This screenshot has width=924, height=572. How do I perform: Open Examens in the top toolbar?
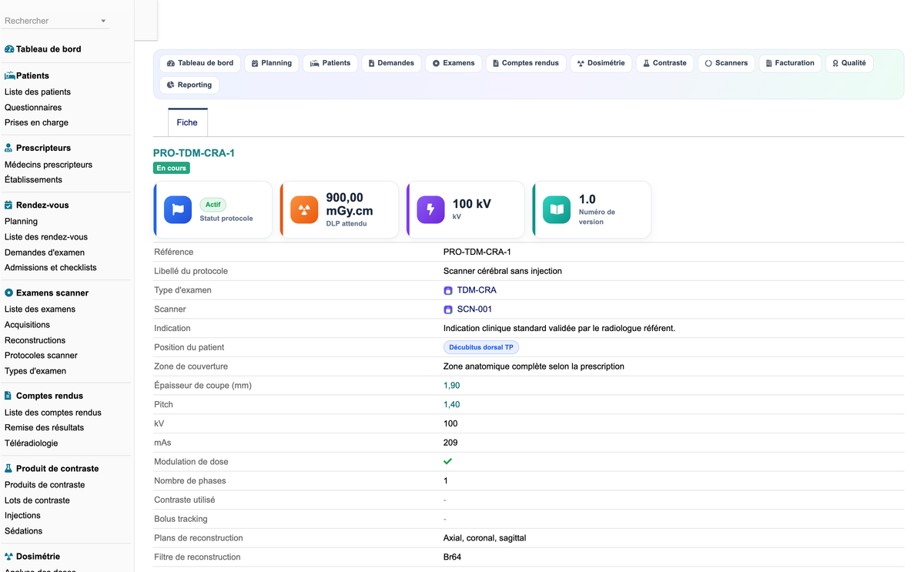[x=454, y=63]
